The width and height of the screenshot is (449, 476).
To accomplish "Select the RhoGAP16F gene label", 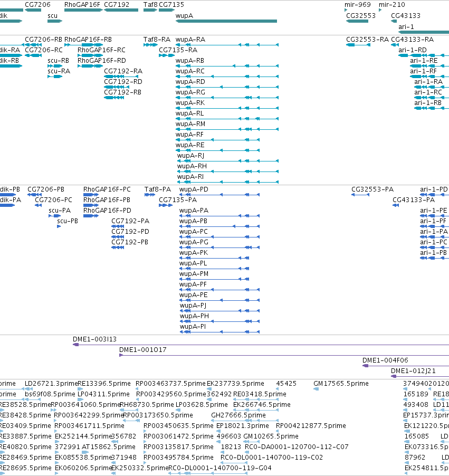I will (x=82, y=5).
